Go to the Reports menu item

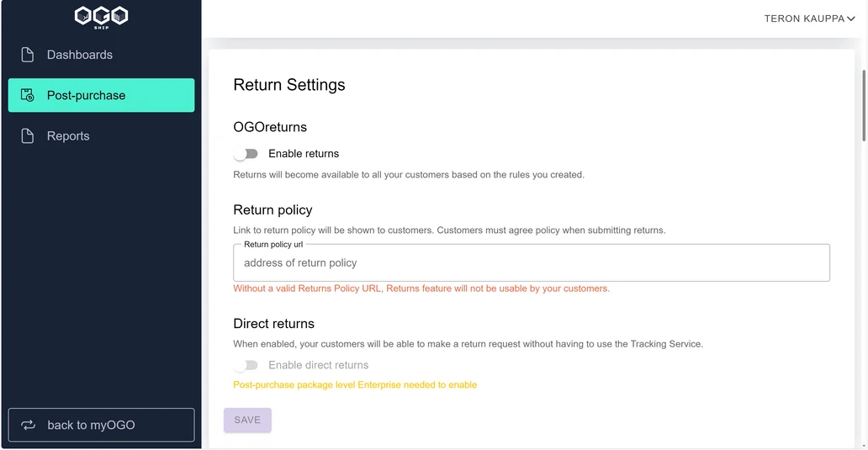[101, 136]
